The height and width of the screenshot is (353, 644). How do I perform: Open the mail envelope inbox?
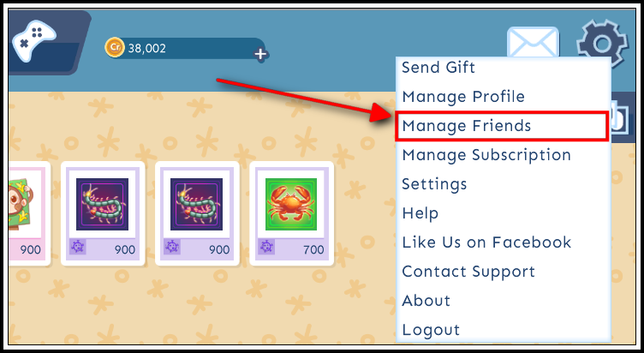click(533, 42)
